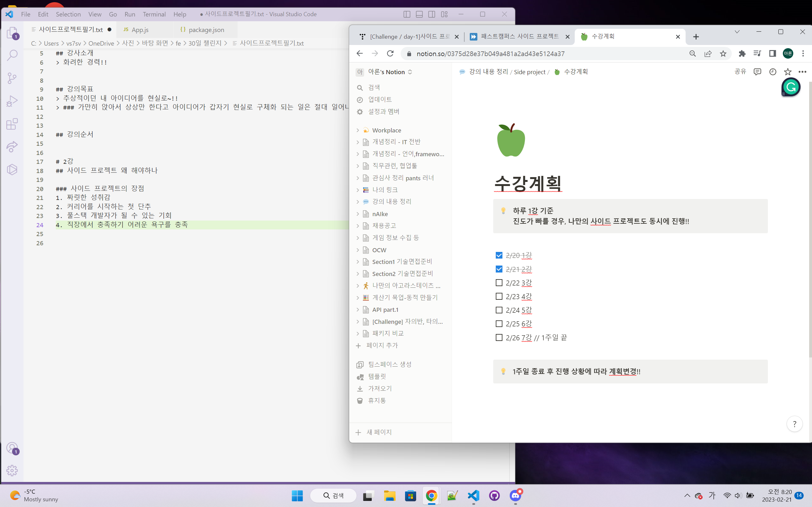Click 새 페이지 at sidebar bottom
The width and height of the screenshot is (812, 507).
pos(378,432)
